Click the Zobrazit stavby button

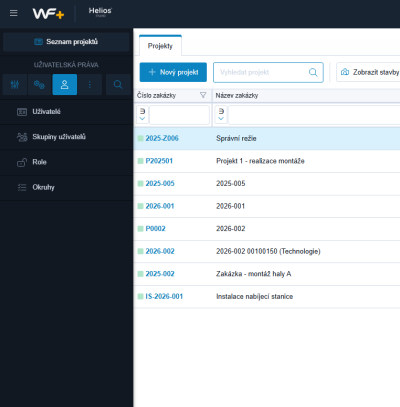click(369, 72)
